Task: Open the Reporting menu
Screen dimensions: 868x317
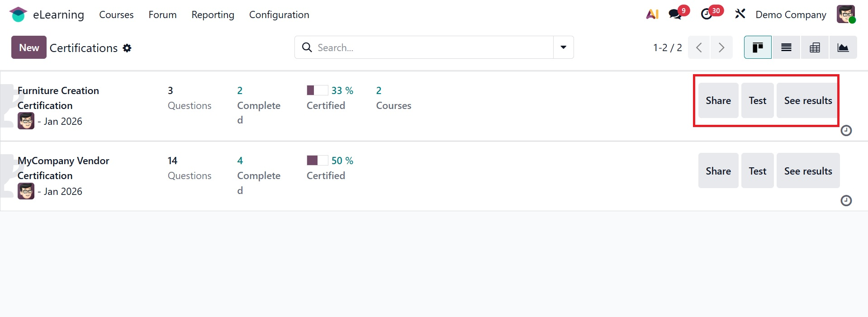Action: point(213,14)
